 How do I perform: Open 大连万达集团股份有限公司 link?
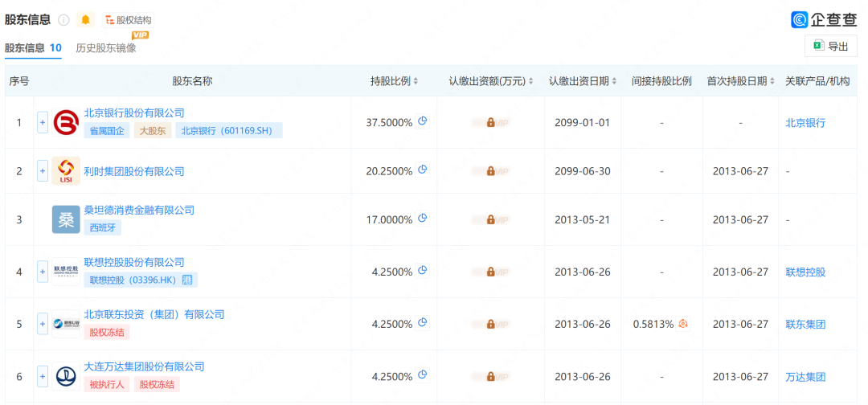coord(144,366)
